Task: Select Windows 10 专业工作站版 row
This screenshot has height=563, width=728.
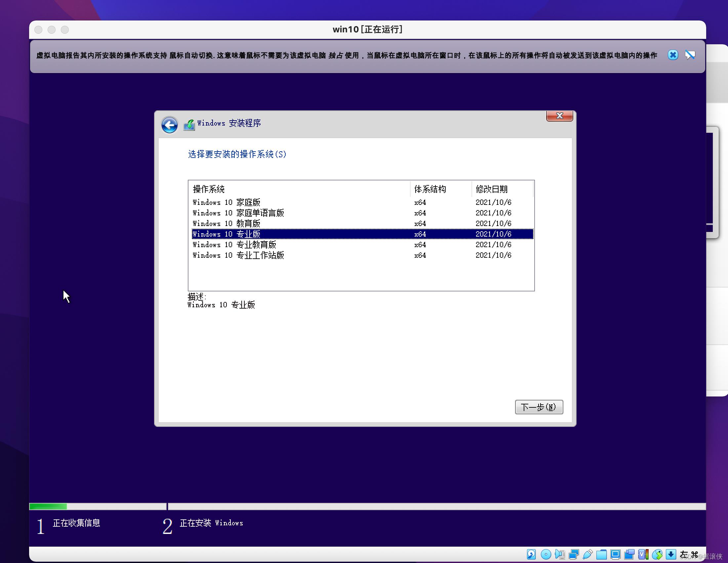Action: (x=362, y=255)
